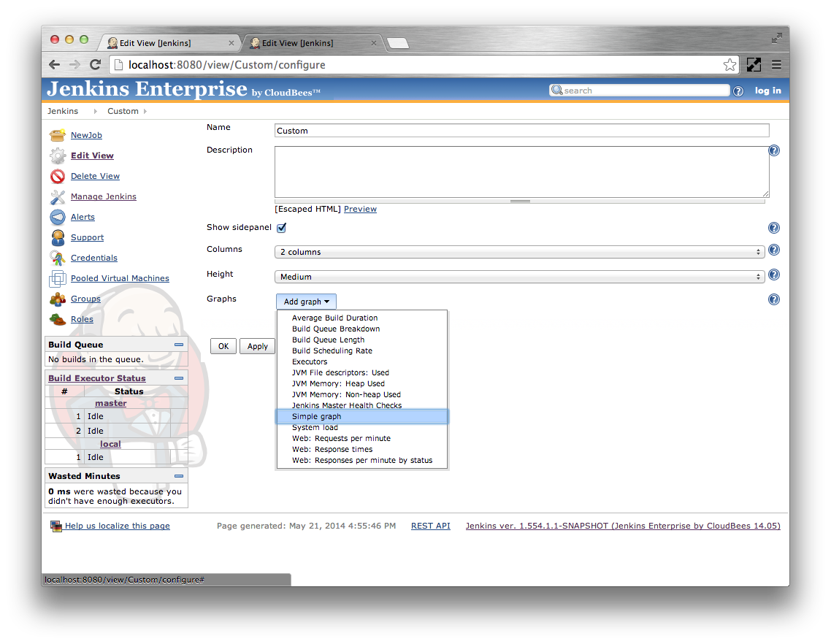Open the local executor link
Viewport: 831px width, 644px height.
click(110, 444)
